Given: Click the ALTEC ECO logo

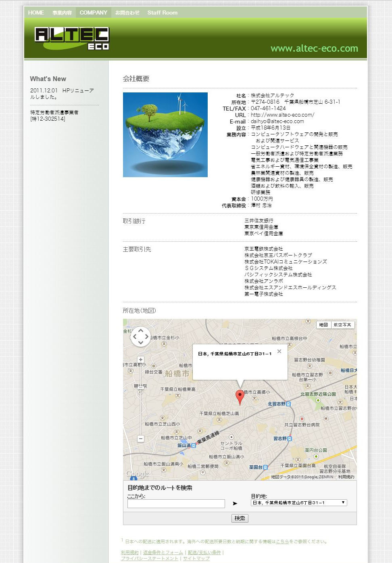Looking at the screenshot, I should (72, 38).
